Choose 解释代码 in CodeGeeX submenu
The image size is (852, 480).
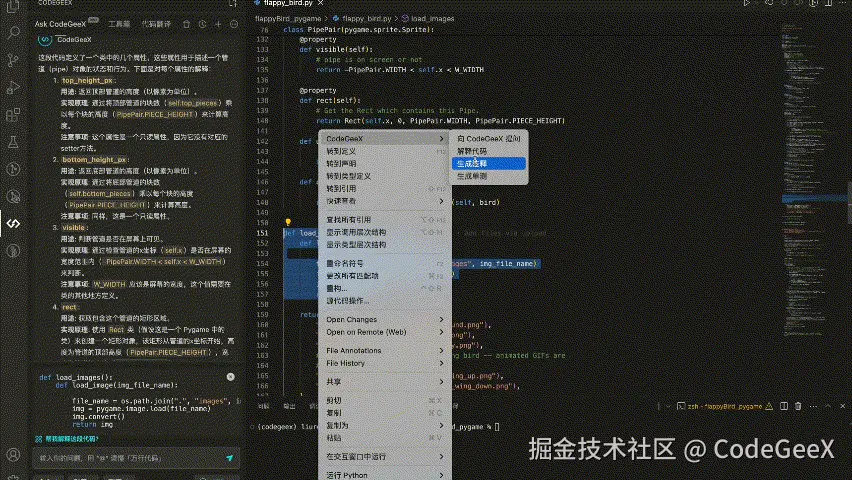pyautogui.click(x=488, y=151)
